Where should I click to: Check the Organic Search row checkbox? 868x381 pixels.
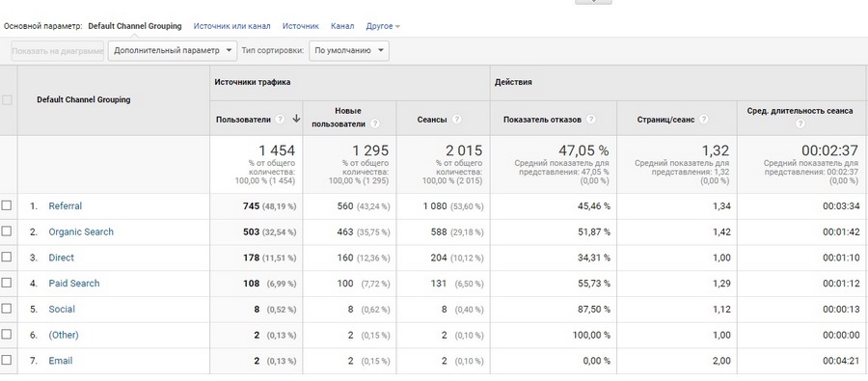tap(6, 231)
